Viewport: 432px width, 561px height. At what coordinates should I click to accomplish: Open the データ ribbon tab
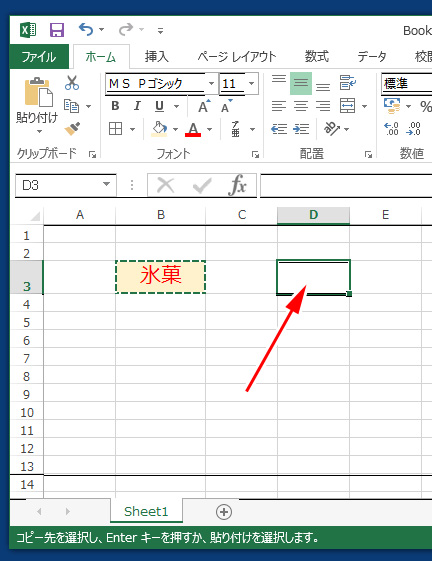point(372,57)
